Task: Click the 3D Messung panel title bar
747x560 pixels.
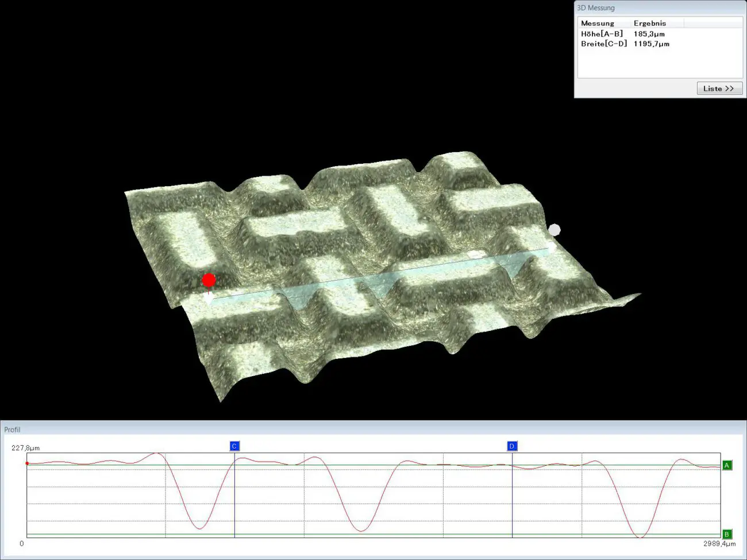Action: 596,8
